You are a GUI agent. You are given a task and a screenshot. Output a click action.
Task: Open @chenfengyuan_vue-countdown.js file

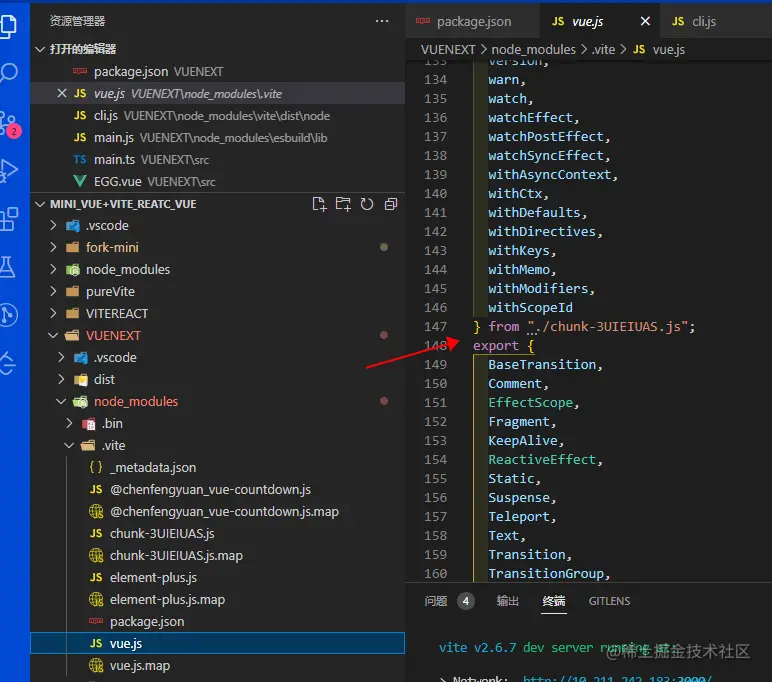[x=217, y=489]
